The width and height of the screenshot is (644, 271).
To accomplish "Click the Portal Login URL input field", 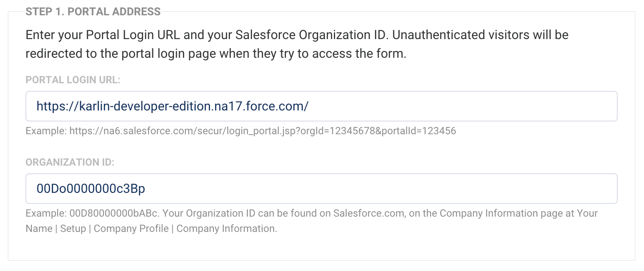I will click(321, 106).
